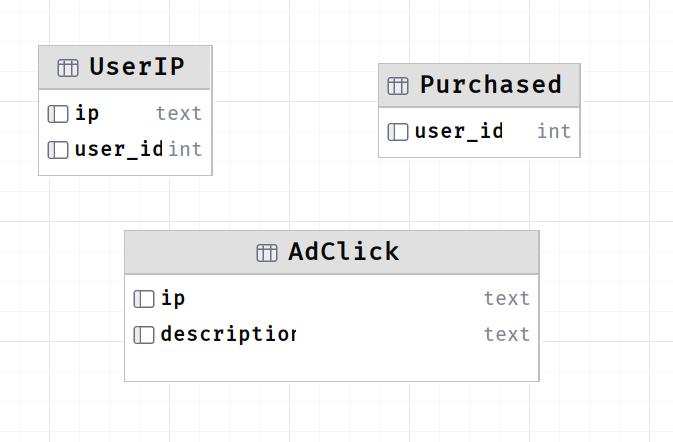
Task: Select the Purchased table header
Action: tap(479, 85)
